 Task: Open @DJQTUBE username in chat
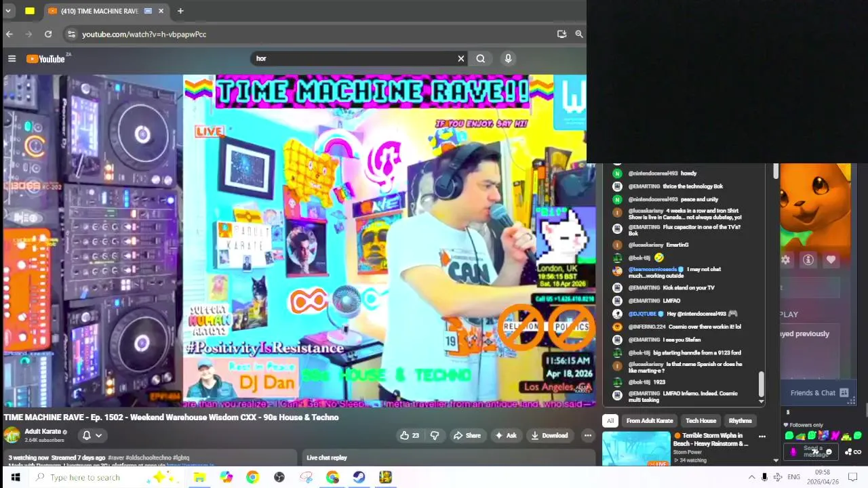point(642,314)
